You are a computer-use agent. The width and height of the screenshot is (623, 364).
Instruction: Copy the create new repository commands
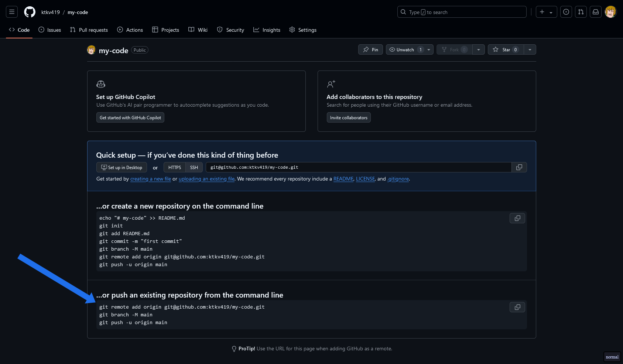pyautogui.click(x=517, y=218)
